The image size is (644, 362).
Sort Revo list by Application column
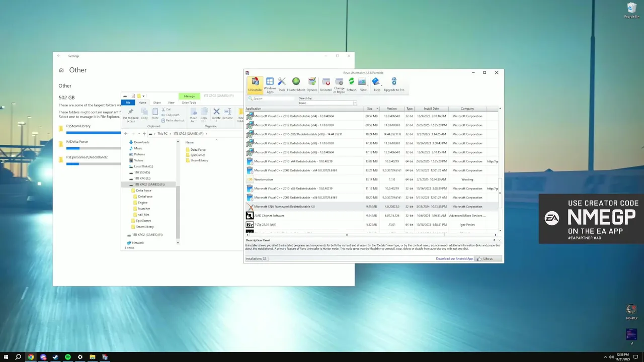point(304,109)
